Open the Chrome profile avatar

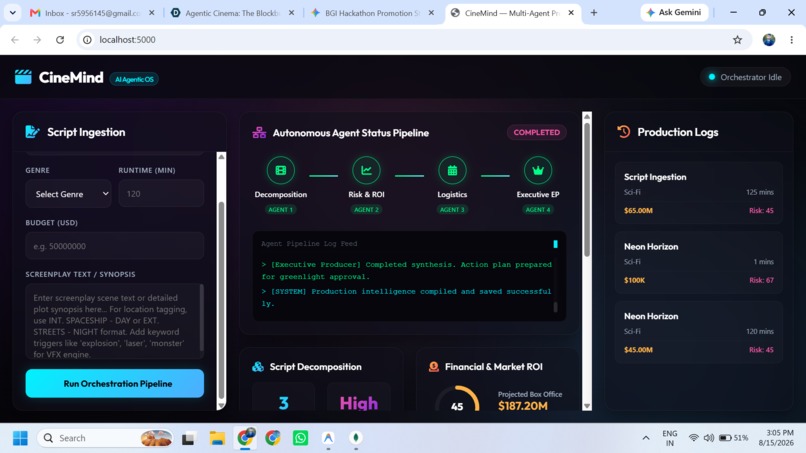pyautogui.click(x=769, y=40)
